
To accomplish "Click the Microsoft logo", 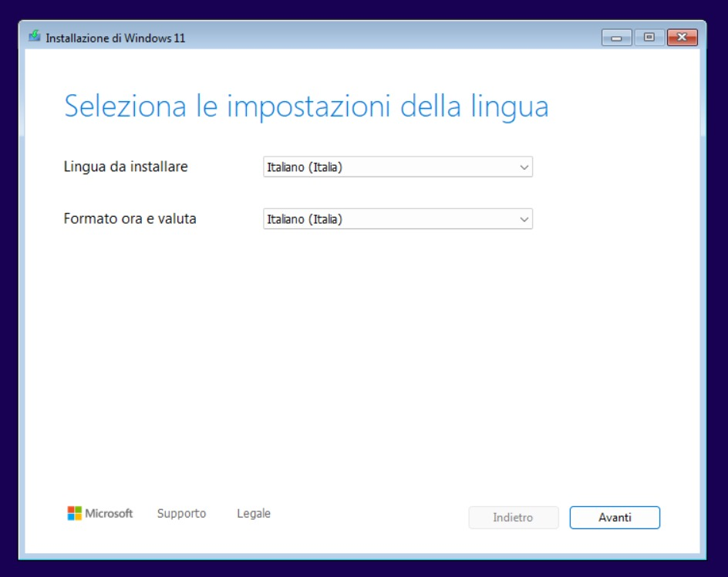I will (x=99, y=513).
